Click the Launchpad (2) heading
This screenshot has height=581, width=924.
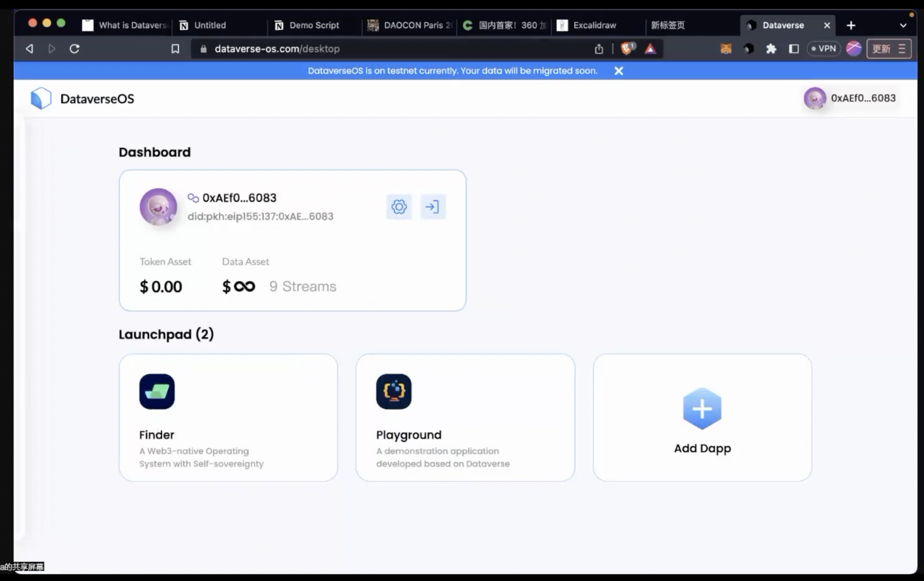click(x=166, y=334)
